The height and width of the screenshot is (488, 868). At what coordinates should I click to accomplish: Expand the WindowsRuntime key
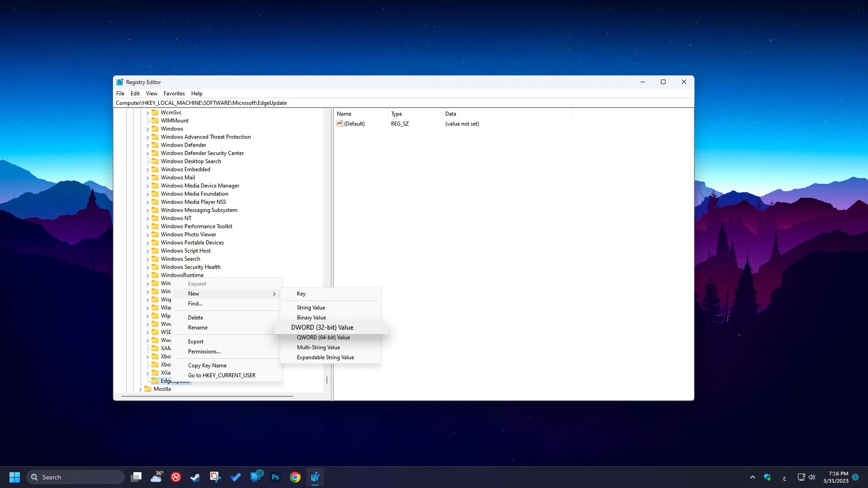[x=147, y=276]
